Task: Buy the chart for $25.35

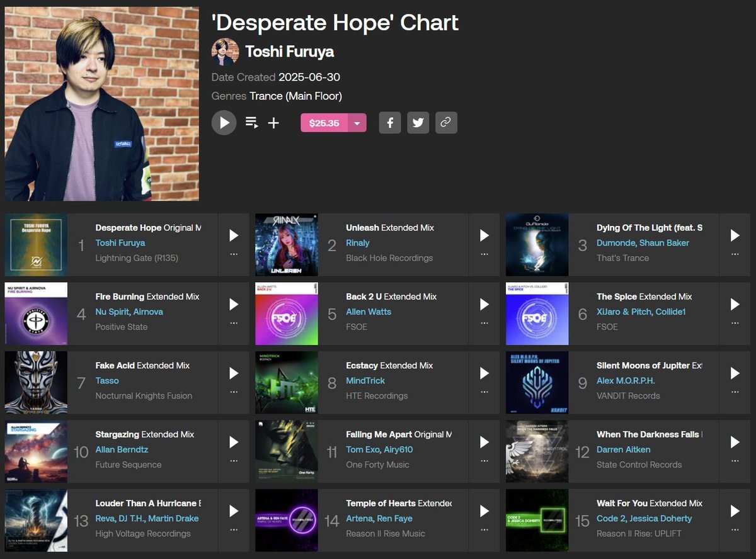Action: coord(324,123)
